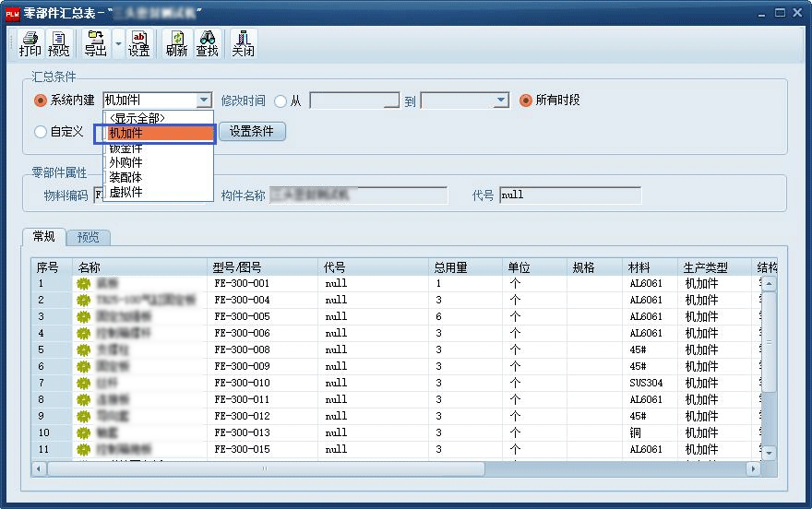Expand the arrow next to 导出

pyautogui.click(x=118, y=43)
